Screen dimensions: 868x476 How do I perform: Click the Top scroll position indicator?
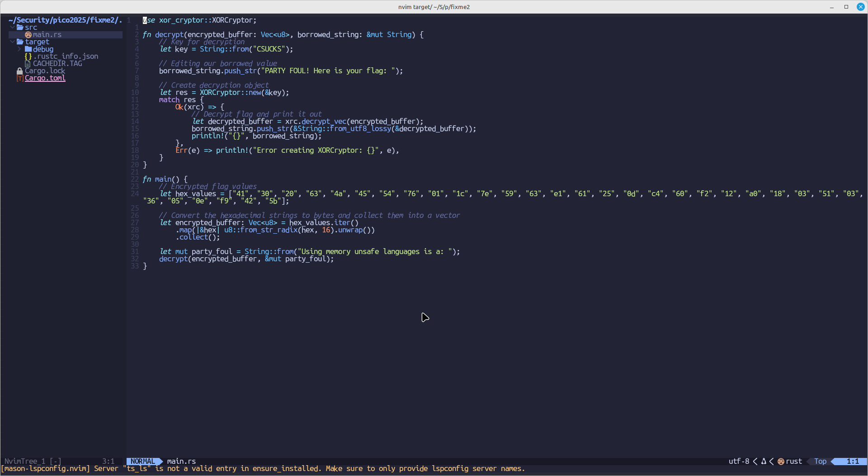tap(820, 462)
